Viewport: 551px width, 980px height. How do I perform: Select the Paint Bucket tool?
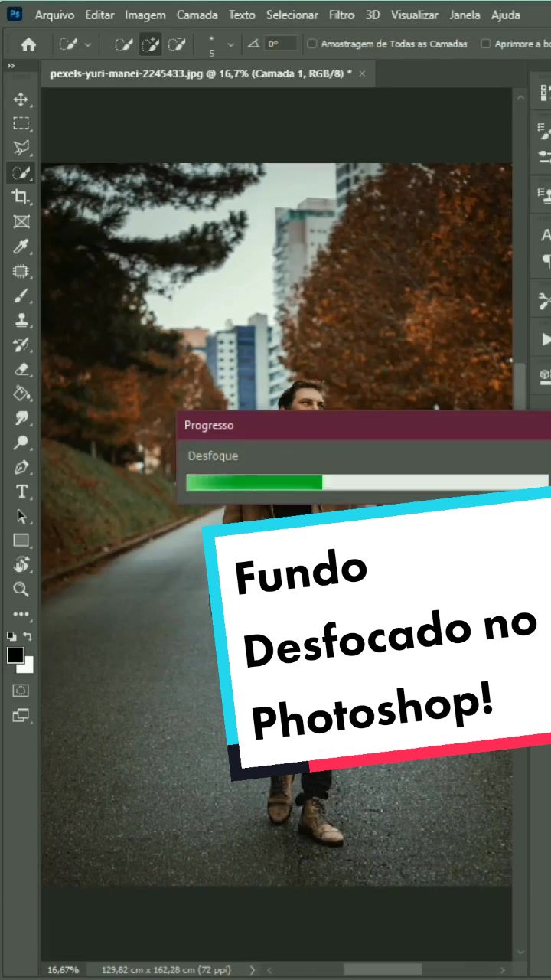point(21,394)
